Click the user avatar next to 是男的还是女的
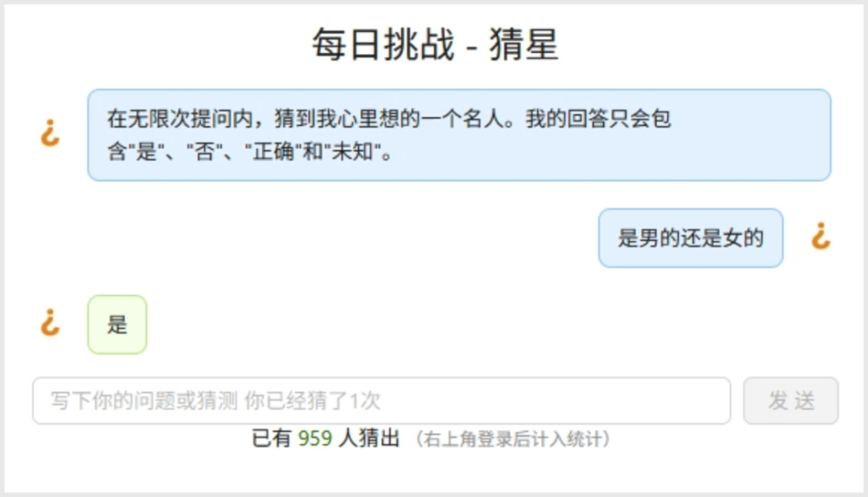The height and width of the screenshot is (497, 868). coord(821,237)
